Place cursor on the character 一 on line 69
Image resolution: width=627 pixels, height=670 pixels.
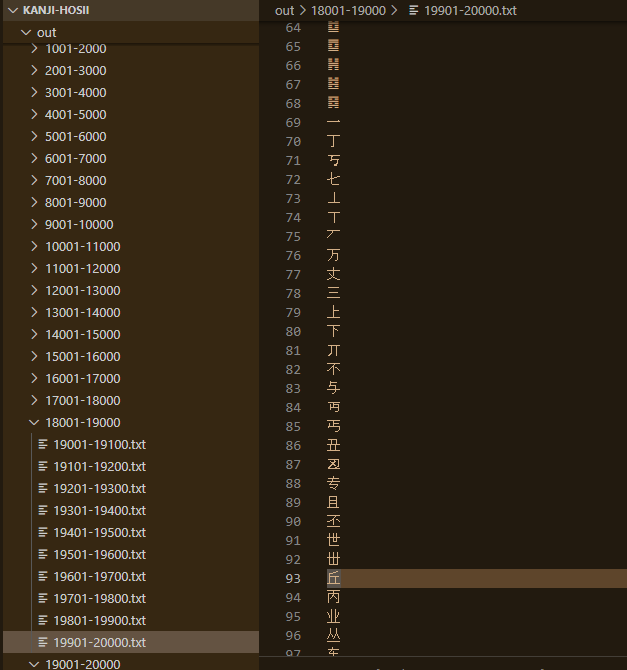point(333,123)
